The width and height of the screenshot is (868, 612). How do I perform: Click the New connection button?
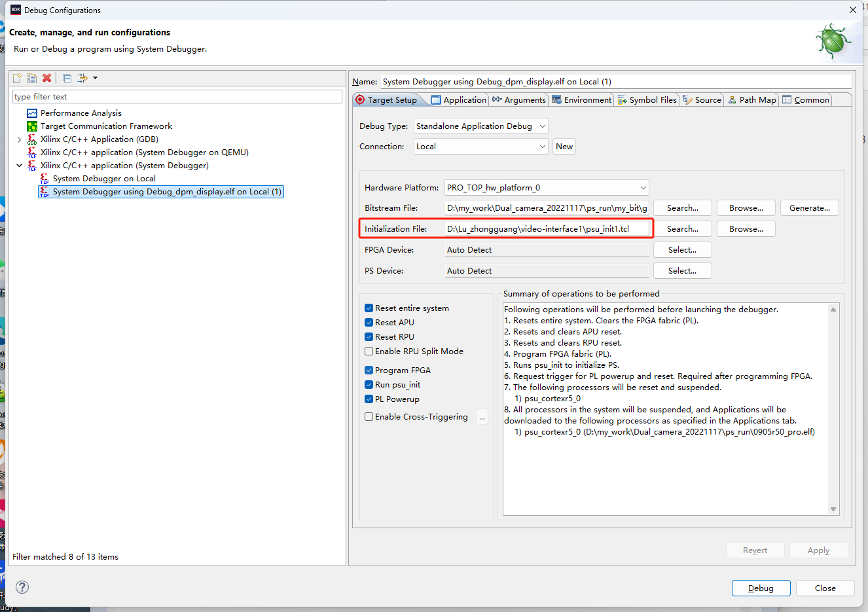point(564,147)
